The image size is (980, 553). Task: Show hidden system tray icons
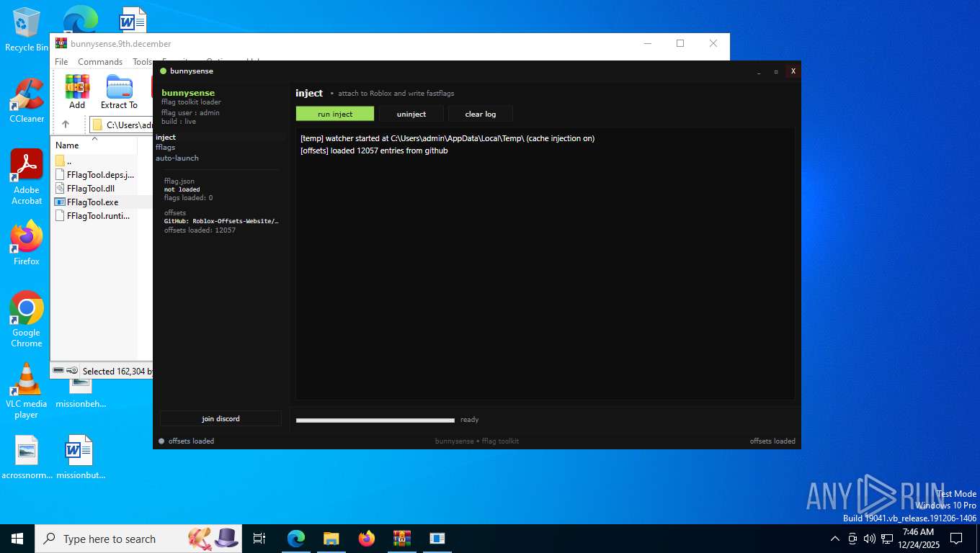pyautogui.click(x=835, y=539)
